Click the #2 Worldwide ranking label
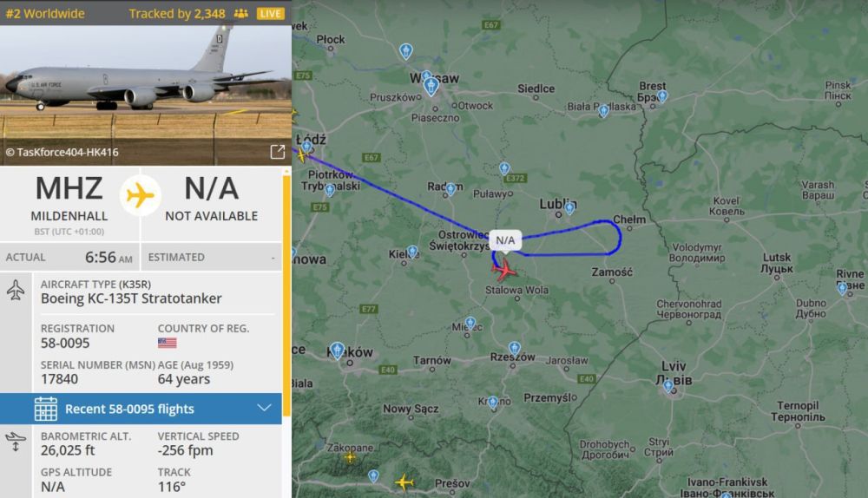Viewport: 868px width, 498px height. (x=45, y=13)
